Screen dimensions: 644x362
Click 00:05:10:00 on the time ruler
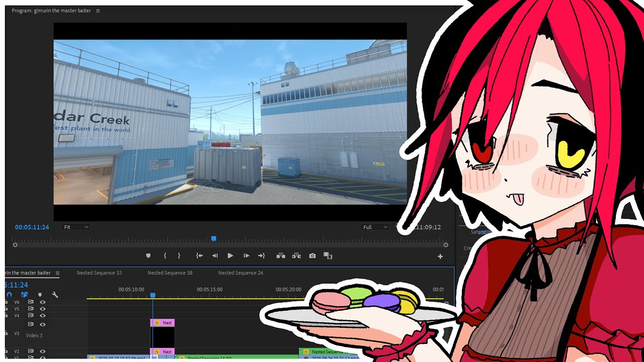131,290
